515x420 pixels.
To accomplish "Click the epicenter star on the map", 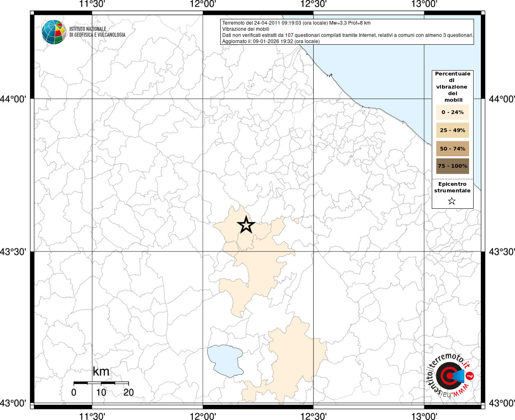I will 246,225.
